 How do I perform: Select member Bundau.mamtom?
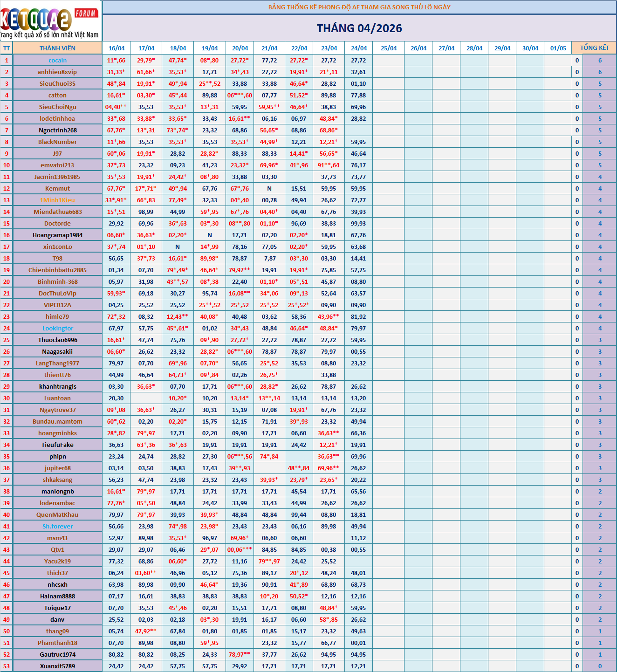(x=57, y=421)
